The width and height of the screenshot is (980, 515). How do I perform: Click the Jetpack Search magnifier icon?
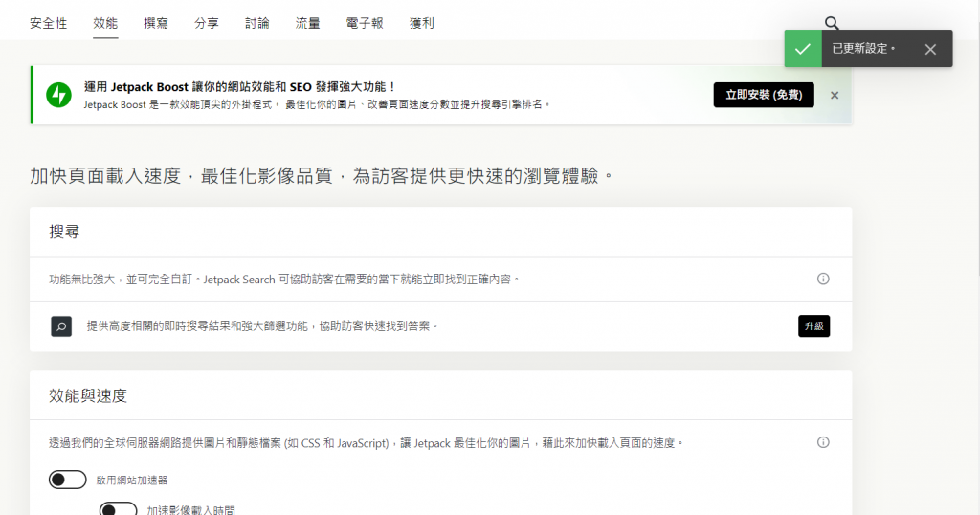coord(61,326)
